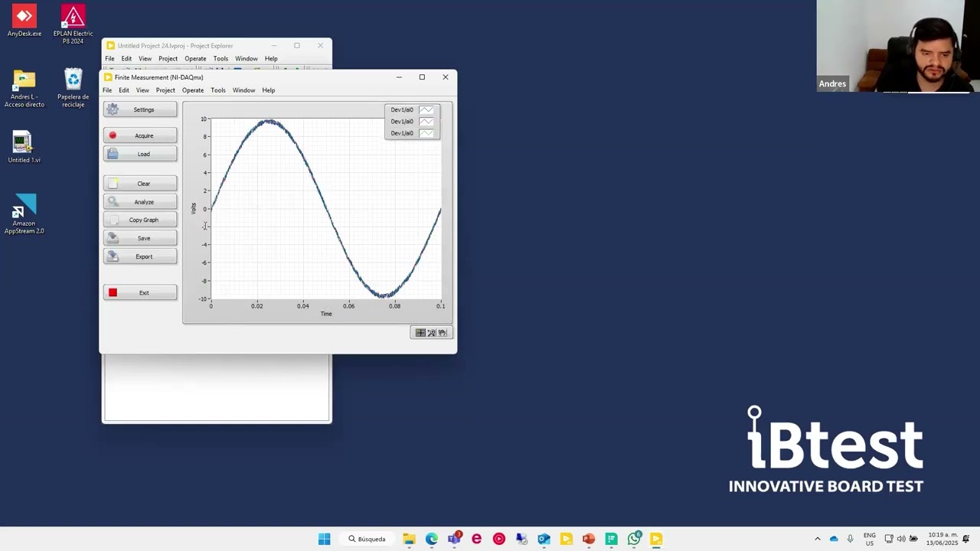Open Operate menu in Finite Measurement window
The image size is (980, 551).
click(193, 90)
